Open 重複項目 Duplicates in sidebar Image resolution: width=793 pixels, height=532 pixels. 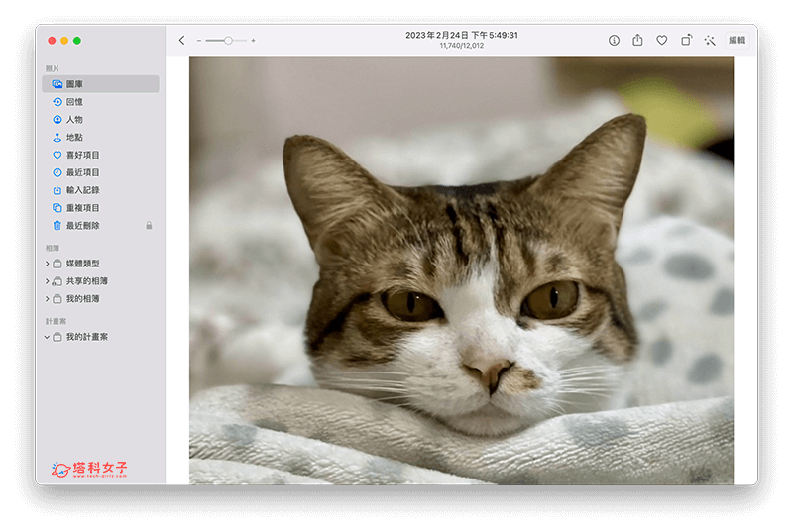coord(100,208)
